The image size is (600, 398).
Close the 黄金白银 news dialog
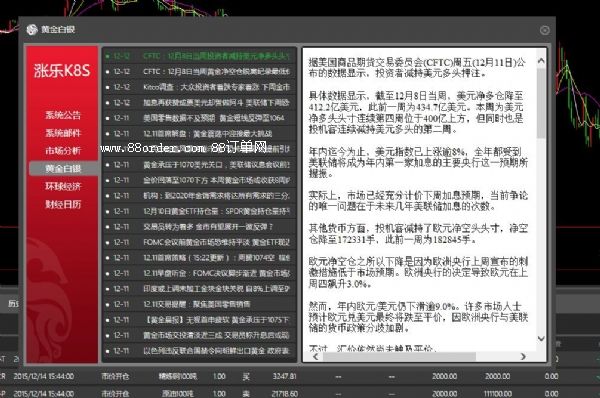click(545, 30)
